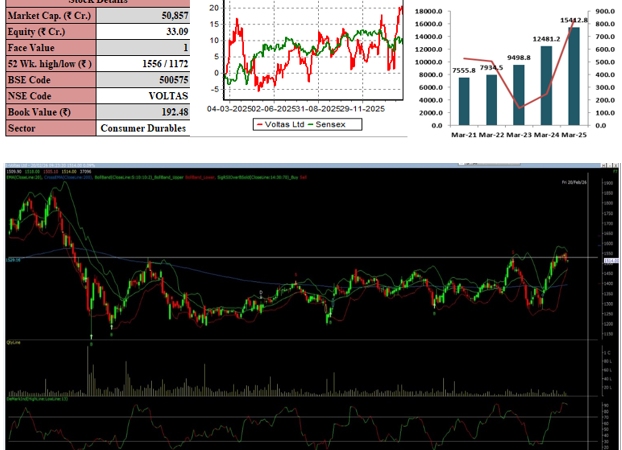Screen dimensions: 622x450
Task: Click the Mar-22 bar in the bar chart
Action: click(x=491, y=100)
